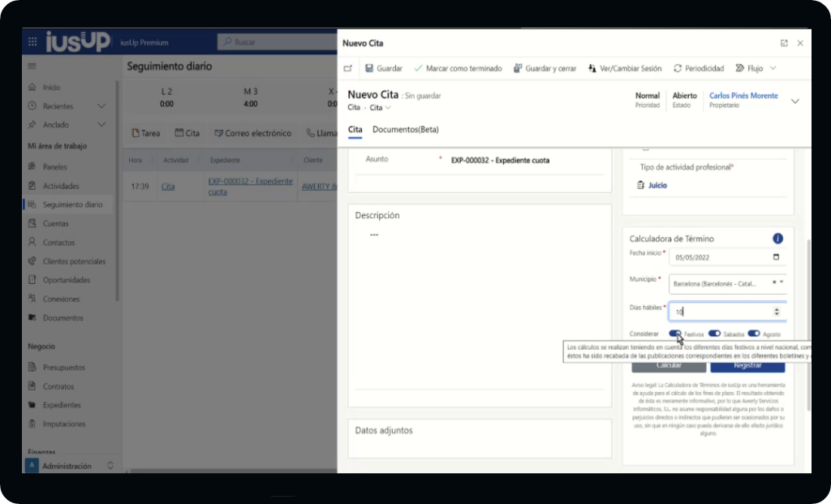Click the calendar icon in Fecha inicio
This screenshot has width=831, height=504.
[776, 257]
